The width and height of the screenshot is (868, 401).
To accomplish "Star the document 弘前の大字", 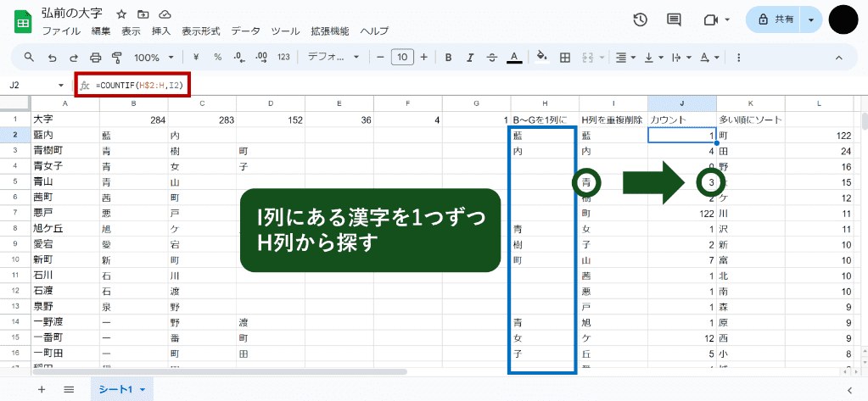I will 121,14.
